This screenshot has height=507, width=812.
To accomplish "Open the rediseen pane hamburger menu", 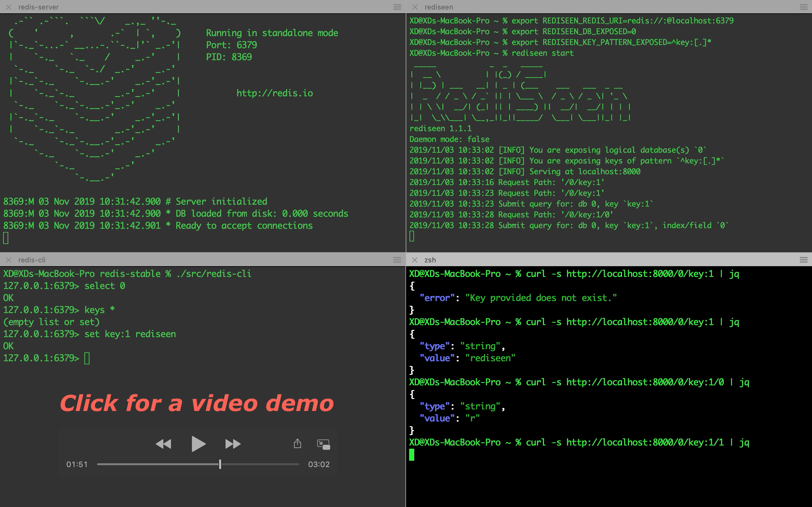I will pyautogui.click(x=803, y=7).
